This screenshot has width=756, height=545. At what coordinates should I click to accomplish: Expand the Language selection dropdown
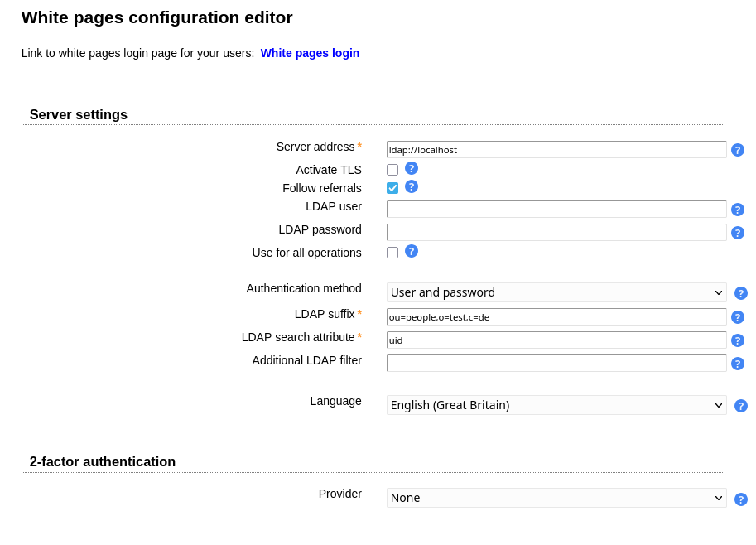point(556,405)
